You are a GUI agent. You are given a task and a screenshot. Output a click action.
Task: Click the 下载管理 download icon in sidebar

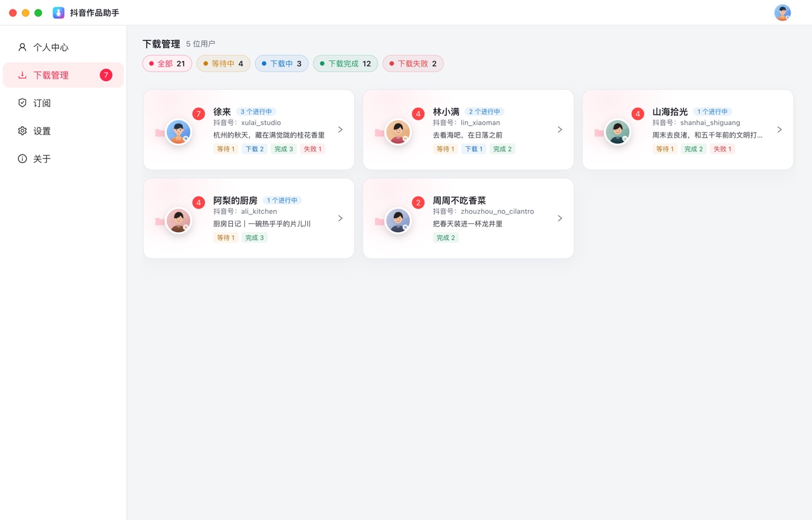(x=22, y=75)
